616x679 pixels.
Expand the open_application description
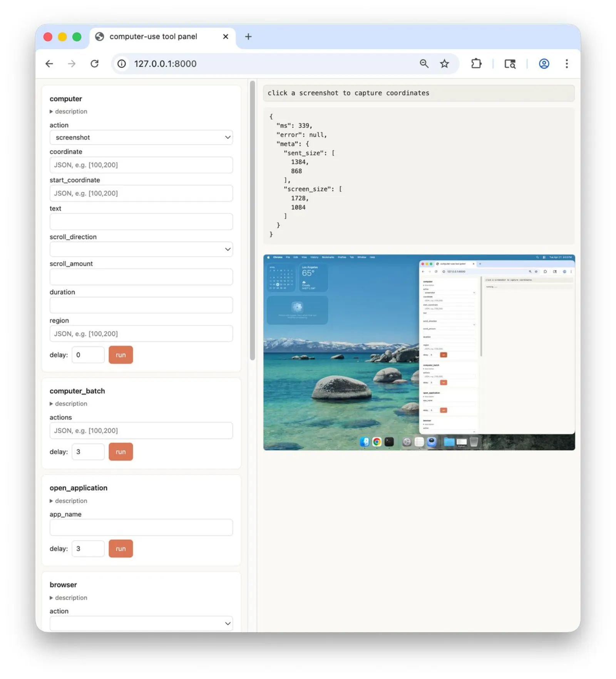69,501
